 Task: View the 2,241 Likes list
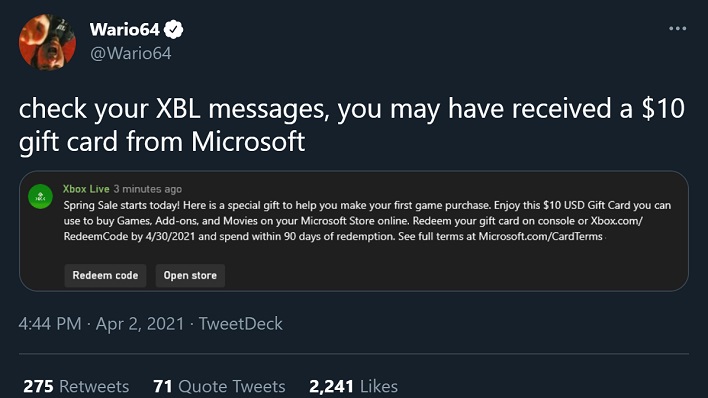(x=354, y=386)
